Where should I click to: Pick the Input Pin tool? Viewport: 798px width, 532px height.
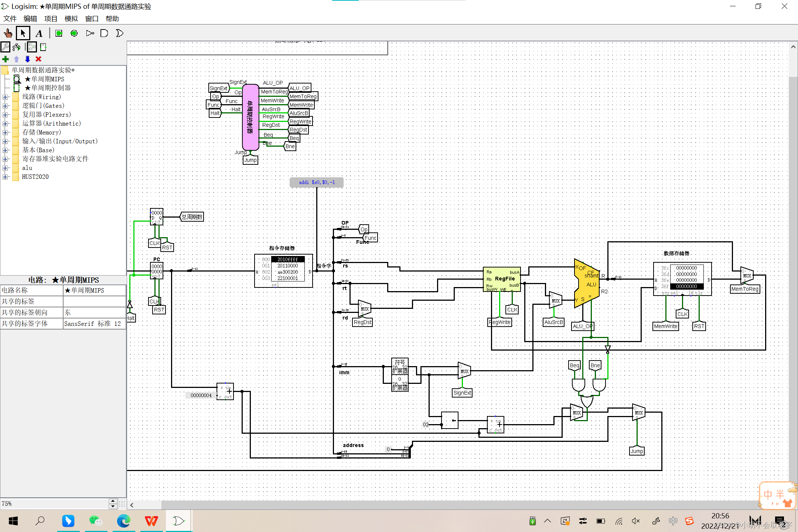[x=59, y=33]
